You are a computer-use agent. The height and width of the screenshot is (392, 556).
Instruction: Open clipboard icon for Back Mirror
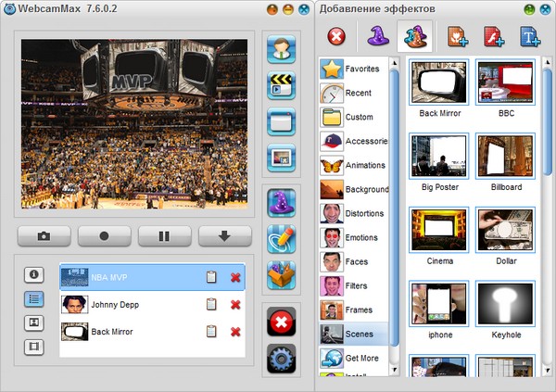point(211,332)
